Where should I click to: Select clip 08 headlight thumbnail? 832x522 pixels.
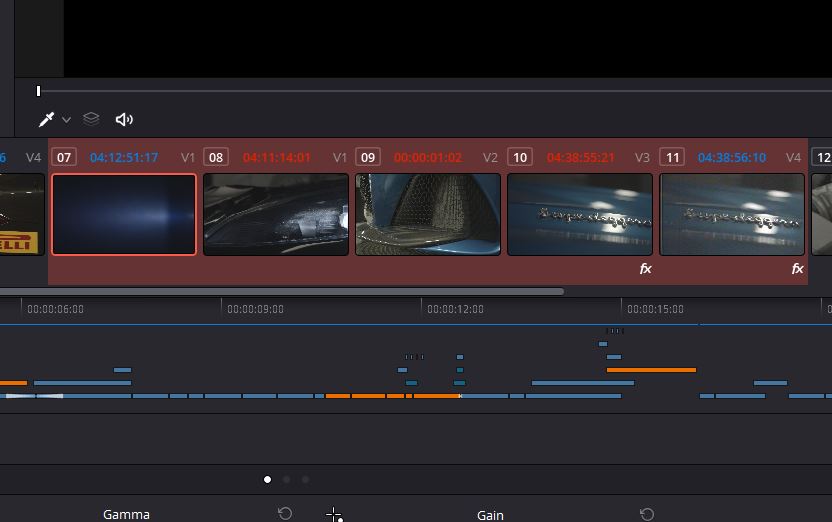(x=276, y=214)
